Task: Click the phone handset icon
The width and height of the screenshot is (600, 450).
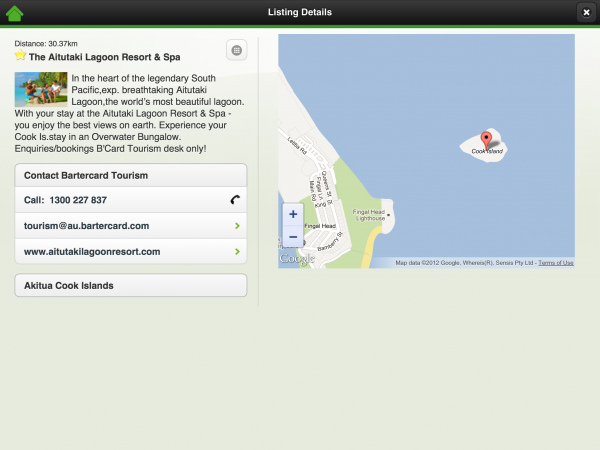Action: (235, 200)
